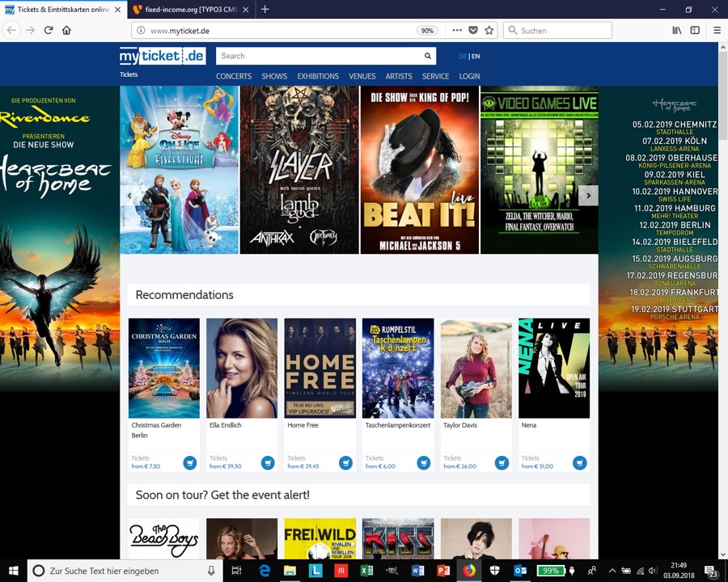Image resolution: width=728 pixels, height=582 pixels.
Task: Add Christmas Garden Berlin tickets to cart
Action: pyautogui.click(x=190, y=462)
